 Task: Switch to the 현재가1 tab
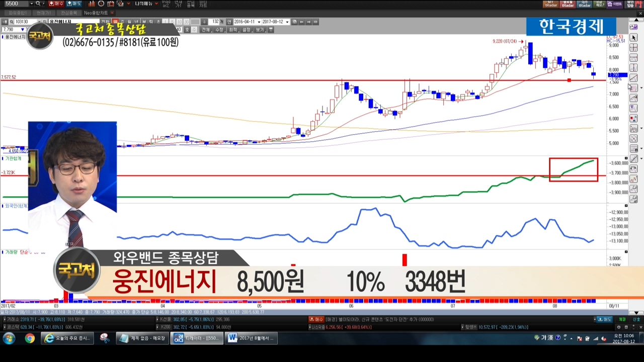[44, 13]
